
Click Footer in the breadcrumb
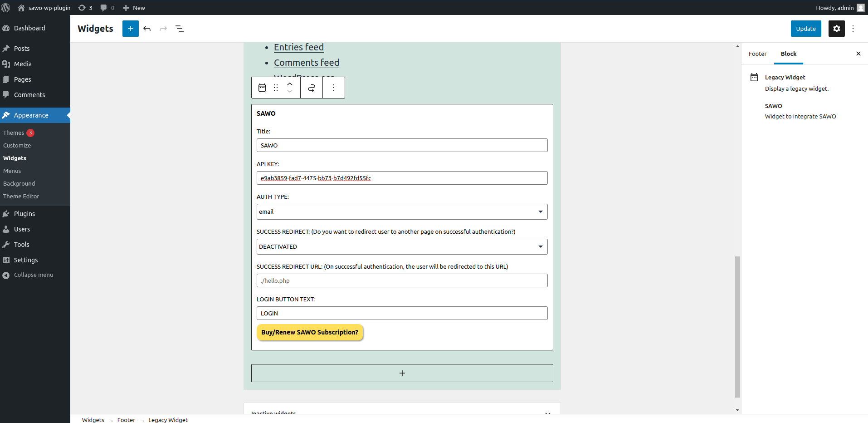click(126, 420)
